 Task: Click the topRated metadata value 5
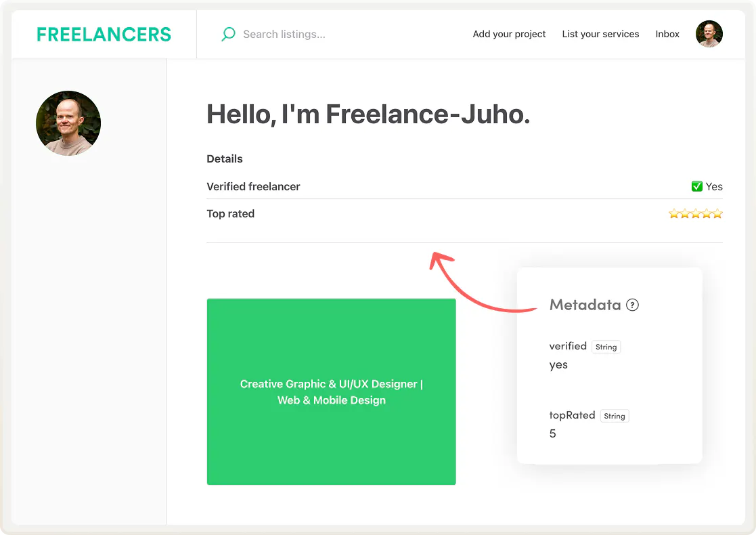pos(552,433)
